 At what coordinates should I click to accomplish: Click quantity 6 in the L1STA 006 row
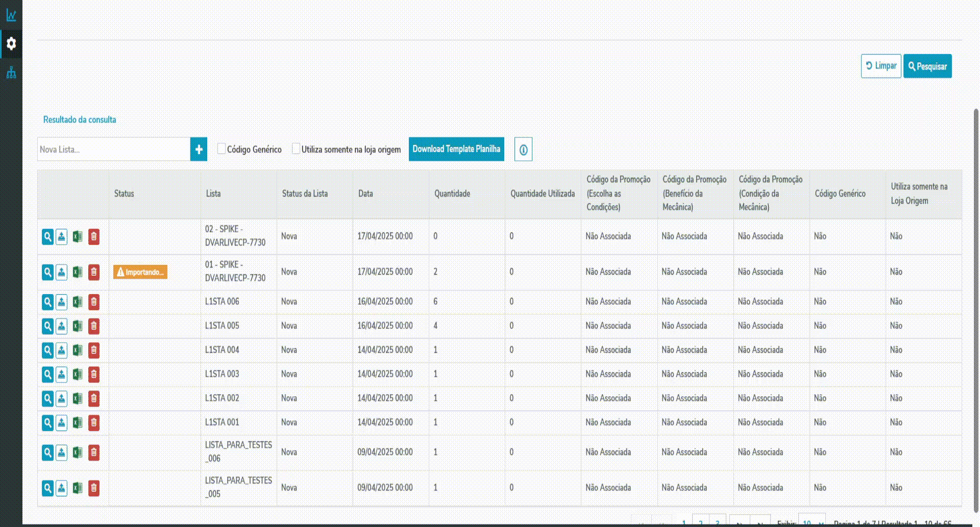[x=435, y=302]
